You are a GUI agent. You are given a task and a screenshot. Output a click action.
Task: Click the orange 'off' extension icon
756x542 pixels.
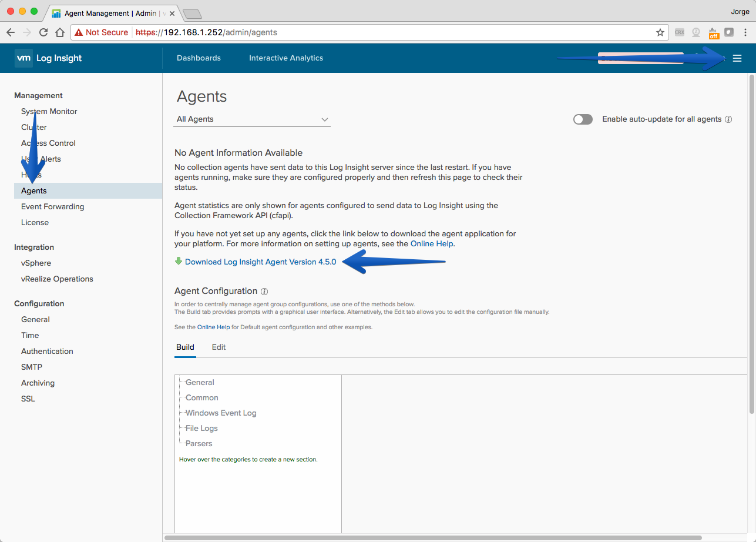pyautogui.click(x=714, y=33)
